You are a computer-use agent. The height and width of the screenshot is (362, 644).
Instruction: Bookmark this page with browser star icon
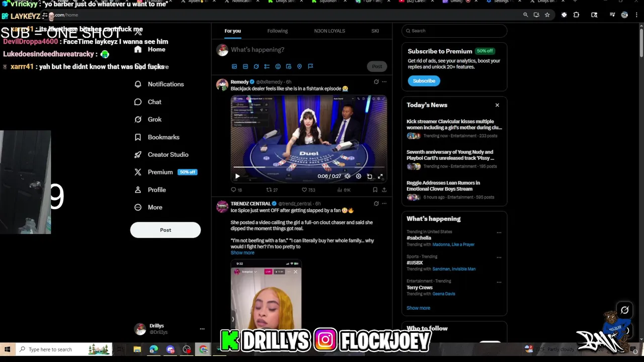click(547, 15)
